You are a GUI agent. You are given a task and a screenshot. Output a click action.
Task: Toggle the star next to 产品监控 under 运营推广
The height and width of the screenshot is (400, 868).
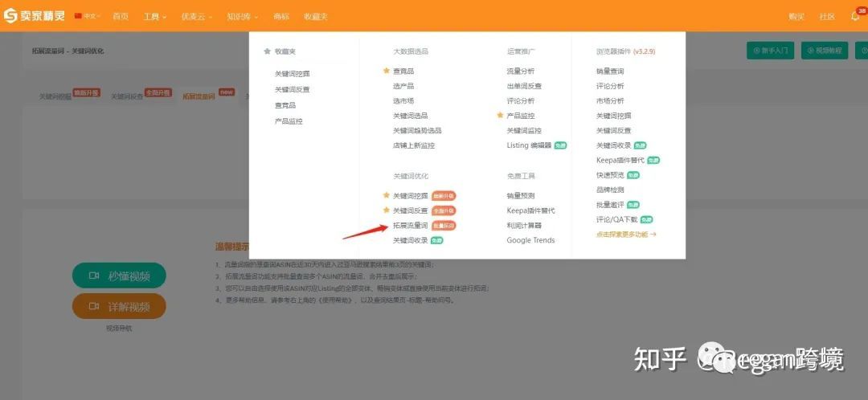point(500,116)
